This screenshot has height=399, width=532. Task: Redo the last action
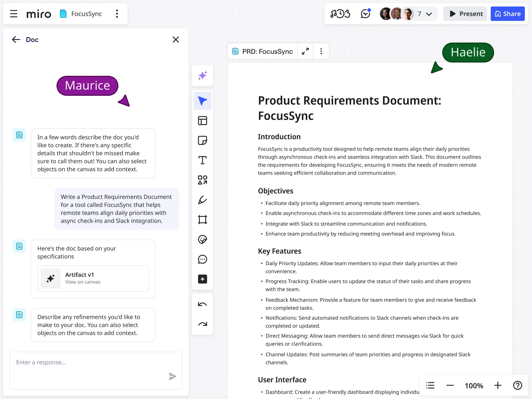(202, 324)
